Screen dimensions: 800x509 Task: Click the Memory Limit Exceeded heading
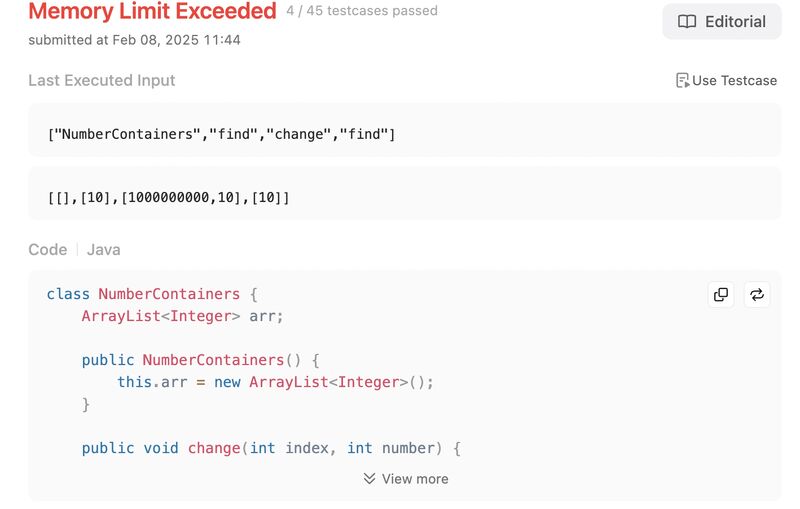point(153,11)
